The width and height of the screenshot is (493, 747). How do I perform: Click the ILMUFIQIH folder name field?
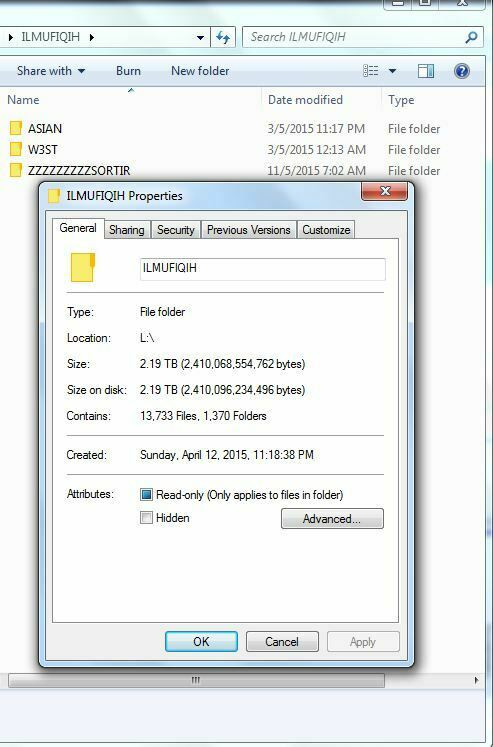coord(262,269)
